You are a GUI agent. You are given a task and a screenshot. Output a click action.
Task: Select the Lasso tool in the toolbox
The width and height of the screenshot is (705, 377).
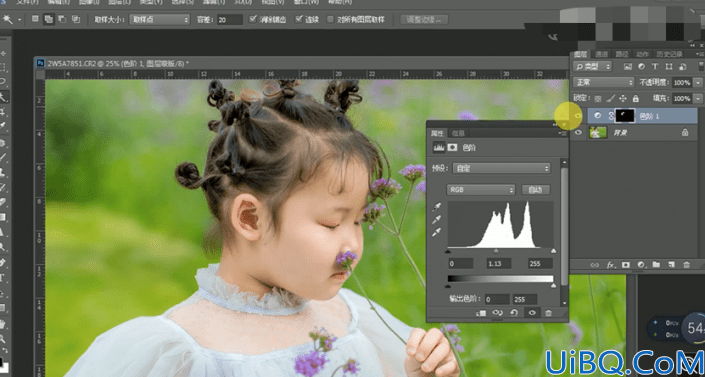(3, 81)
